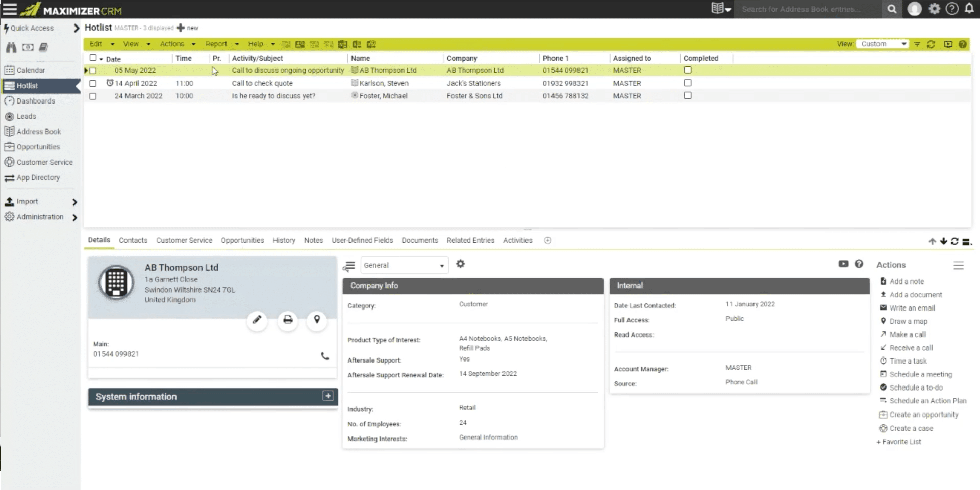The height and width of the screenshot is (490, 980).
Task: Open the Actions menu dropdown in the toolbar
Action: pyautogui.click(x=178, y=44)
